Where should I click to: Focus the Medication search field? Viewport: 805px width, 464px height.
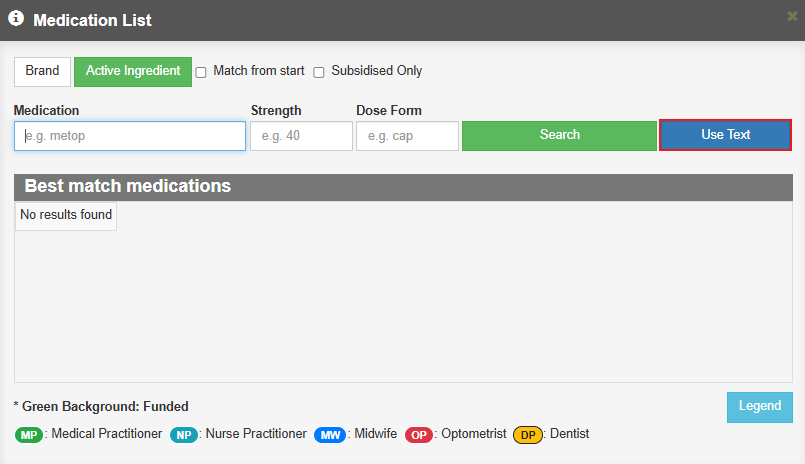(x=130, y=136)
